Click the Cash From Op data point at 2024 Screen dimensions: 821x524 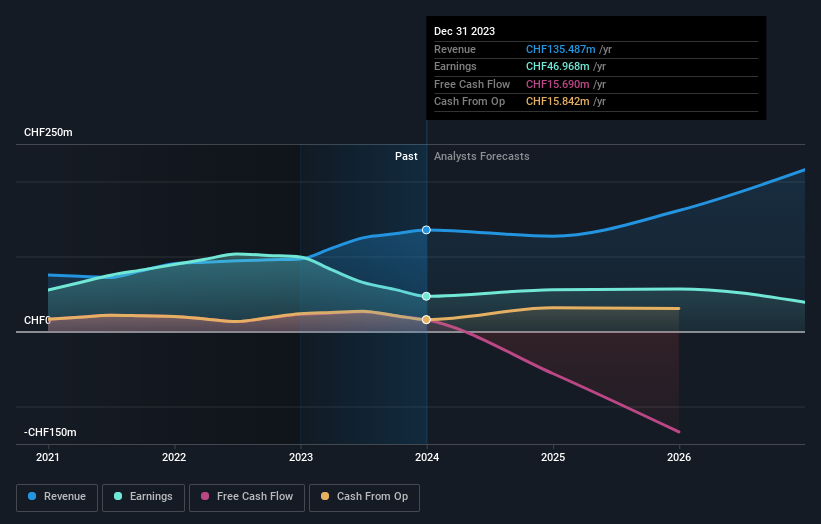click(426, 319)
